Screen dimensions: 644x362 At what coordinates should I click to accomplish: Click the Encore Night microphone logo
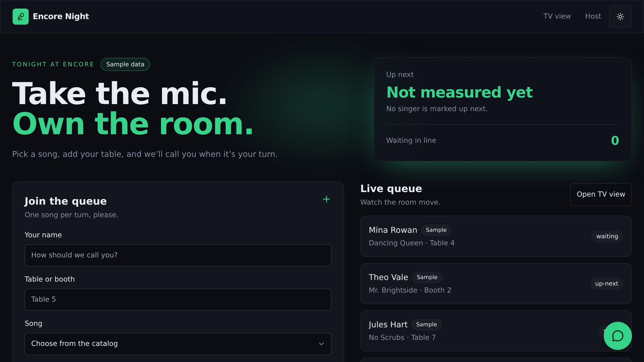[x=20, y=16]
